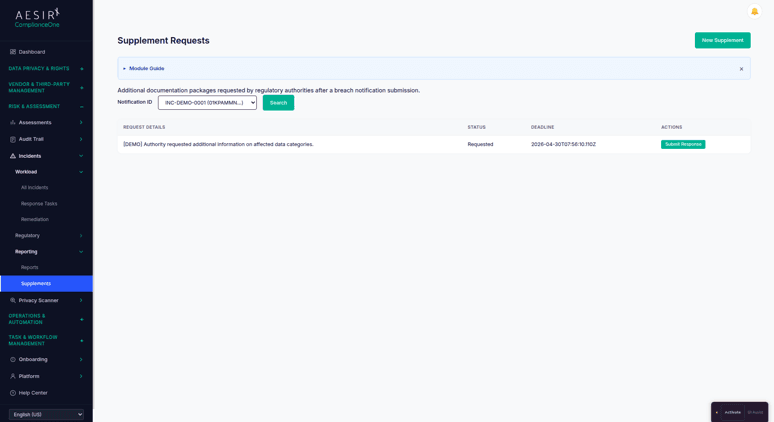Go to Dashboard in sidebar
The image size is (774, 422).
coord(32,52)
